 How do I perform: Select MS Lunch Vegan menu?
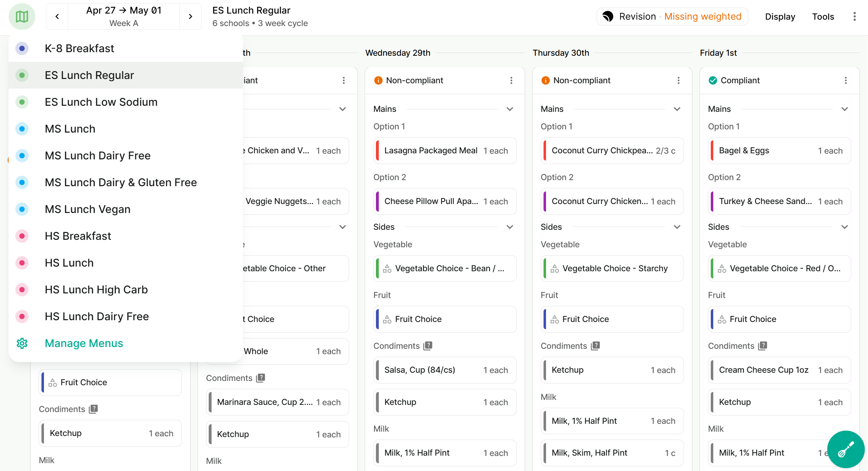[88, 209]
